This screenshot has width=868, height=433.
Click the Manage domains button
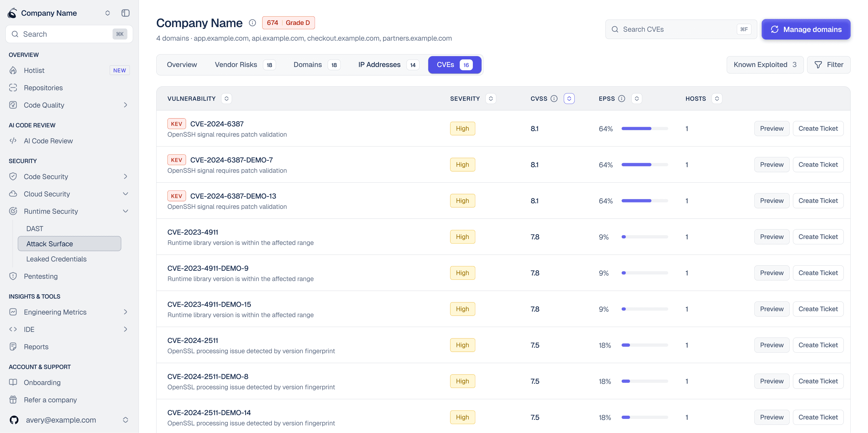tap(806, 29)
